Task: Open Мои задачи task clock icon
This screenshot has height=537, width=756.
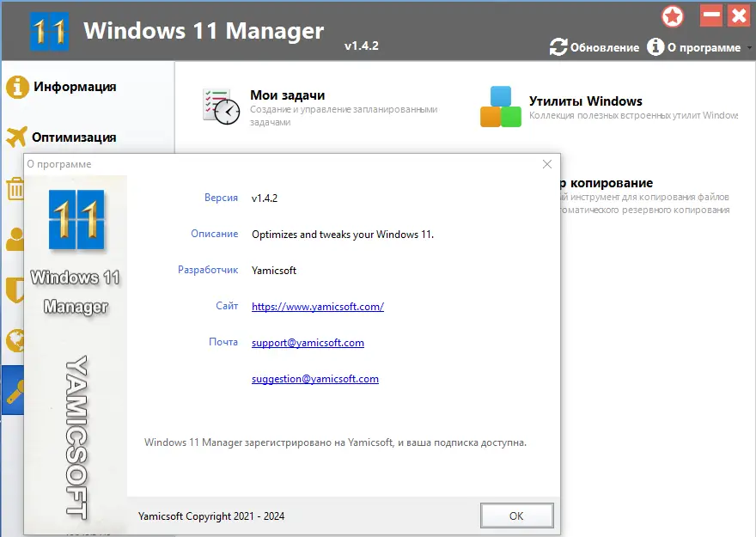Action: click(x=221, y=107)
